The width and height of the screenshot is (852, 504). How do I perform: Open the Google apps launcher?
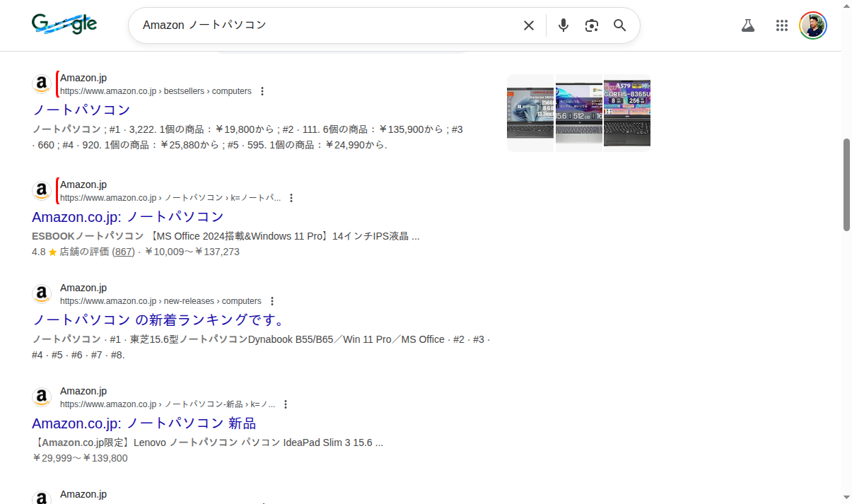[782, 25]
